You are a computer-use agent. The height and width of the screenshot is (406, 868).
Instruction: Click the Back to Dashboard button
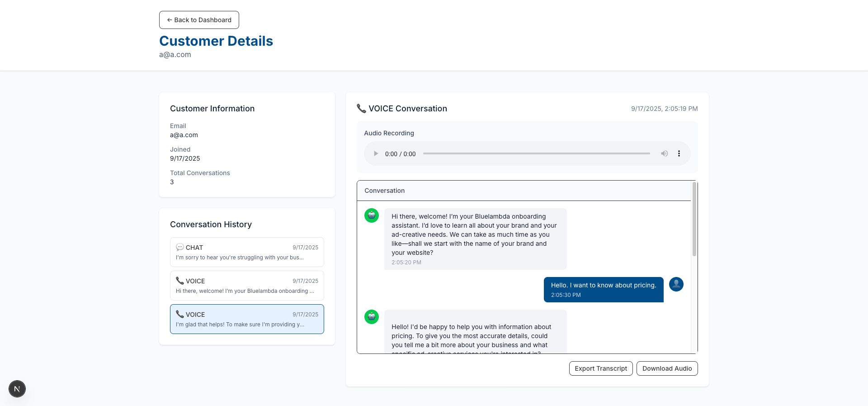click(x=199, y=20)
